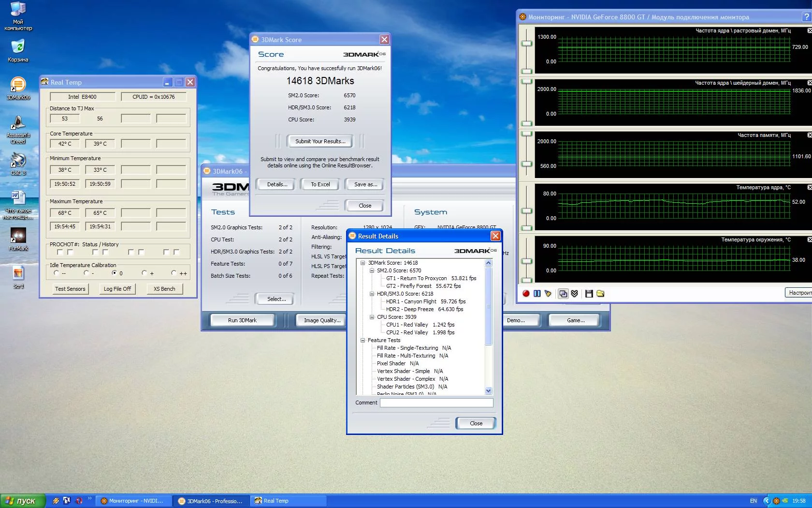
Task: Click scroll down arrow in Result Details
Action: point(488,391)
